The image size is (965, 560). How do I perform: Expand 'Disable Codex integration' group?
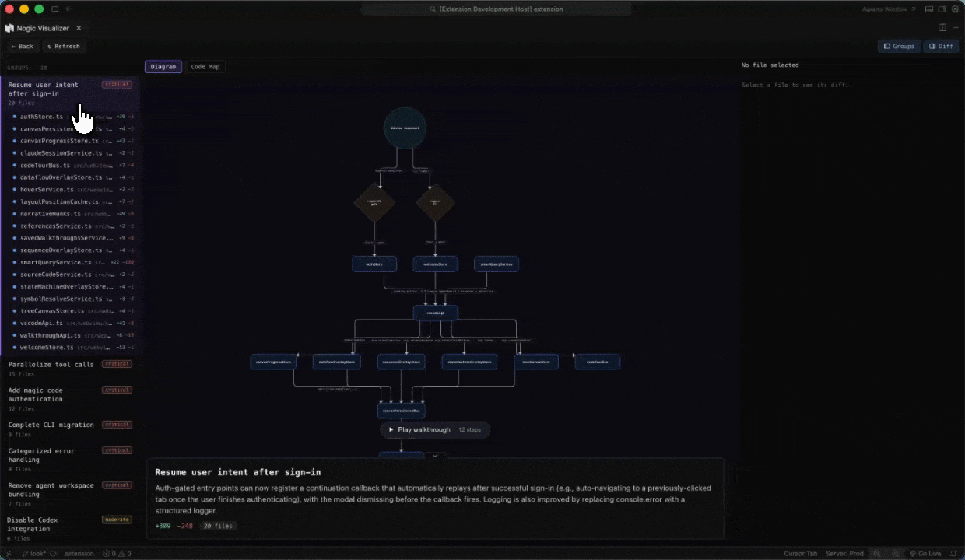70,528
